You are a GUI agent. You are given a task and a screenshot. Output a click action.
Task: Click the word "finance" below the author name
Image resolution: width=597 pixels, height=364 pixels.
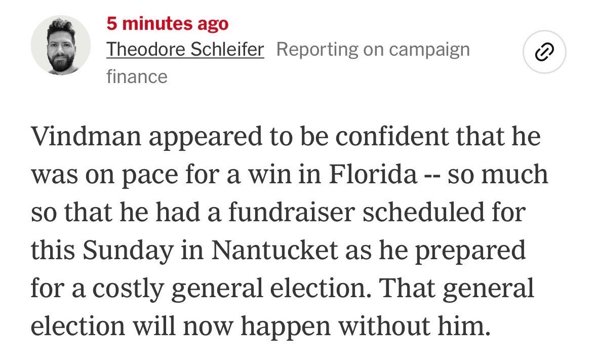click(x=137, y=76)
